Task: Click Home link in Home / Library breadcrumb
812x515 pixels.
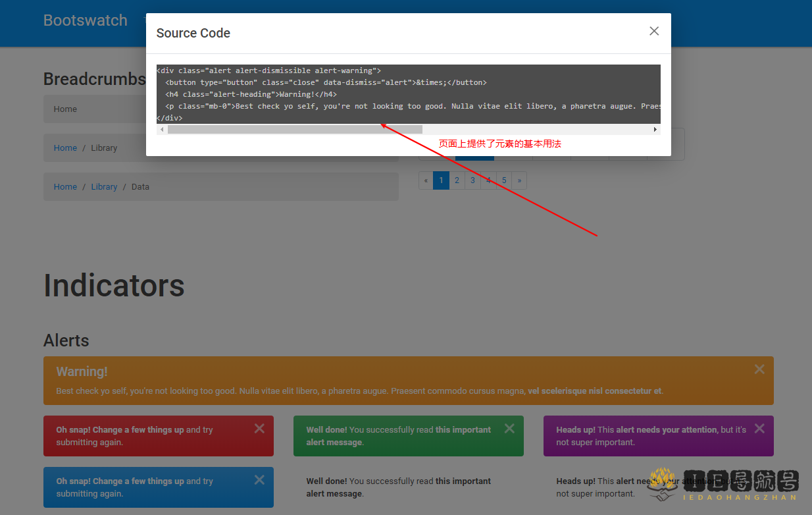Action: click(x=65, y=148)
